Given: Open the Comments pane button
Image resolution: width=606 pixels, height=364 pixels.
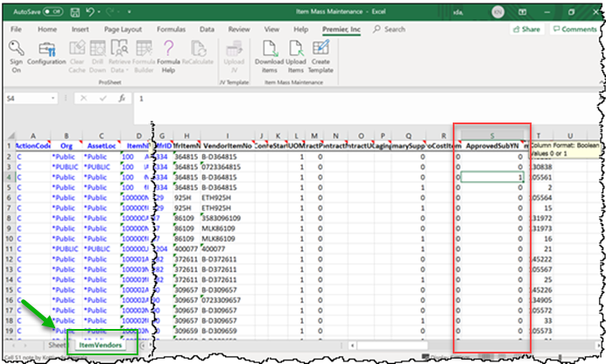Looking at the screenshot, I should pos(574,29).
